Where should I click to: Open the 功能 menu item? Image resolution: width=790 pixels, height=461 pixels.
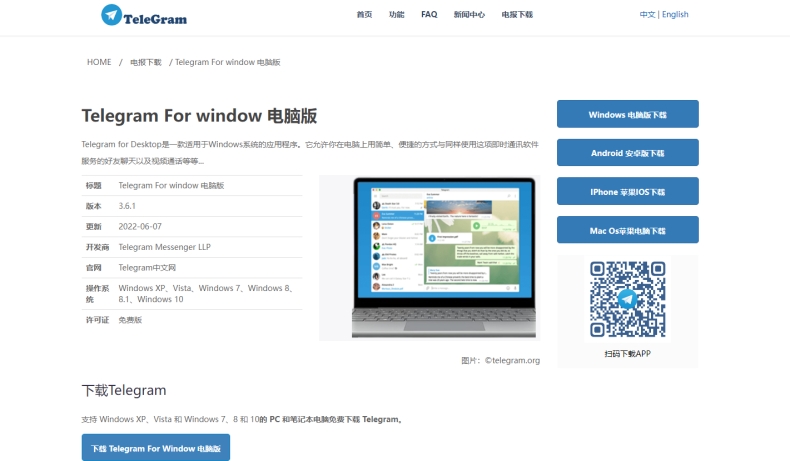[x=397, y=15]
